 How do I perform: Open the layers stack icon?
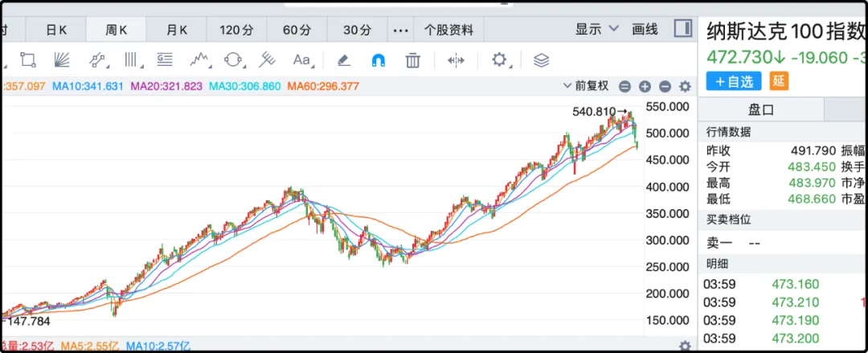(541, 60)
